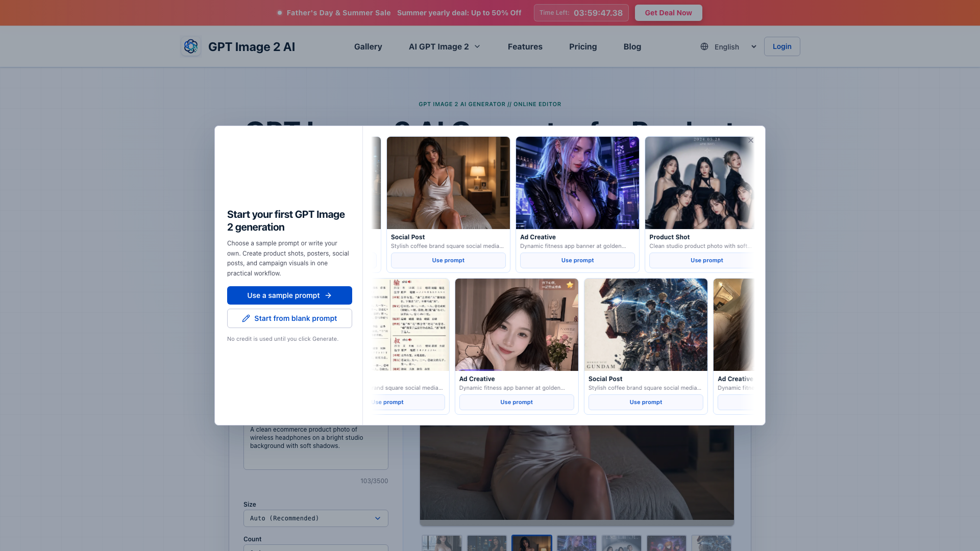Click Start from blank prompt button
Screen dimensions: 980x551
coord(289,318)
